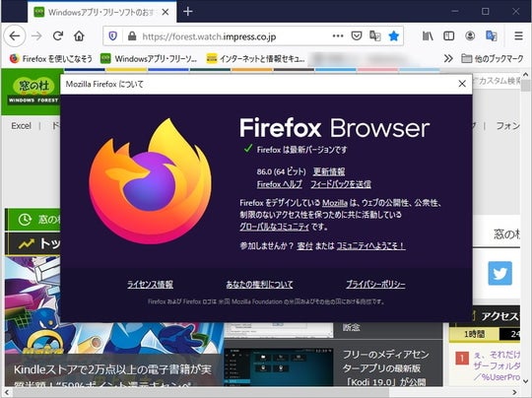Open グローバルなコミュニティ link

(x=275, y=227)
